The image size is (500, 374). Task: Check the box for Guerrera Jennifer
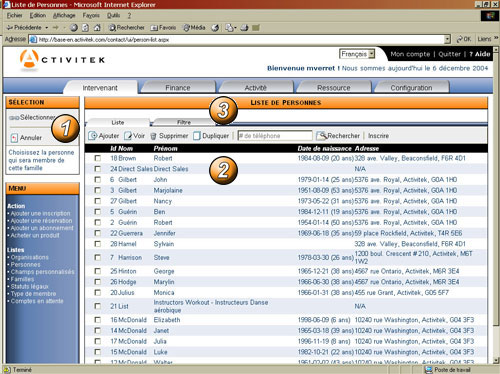point(97,233)
